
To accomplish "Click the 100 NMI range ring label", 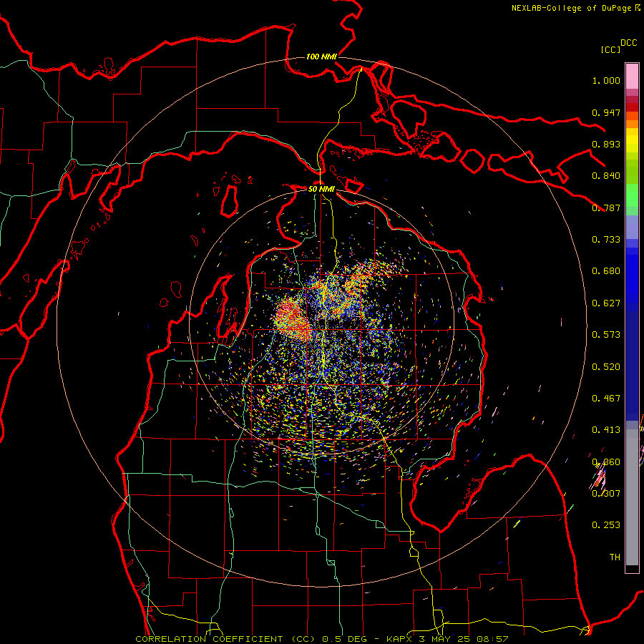I will point(321,57).
